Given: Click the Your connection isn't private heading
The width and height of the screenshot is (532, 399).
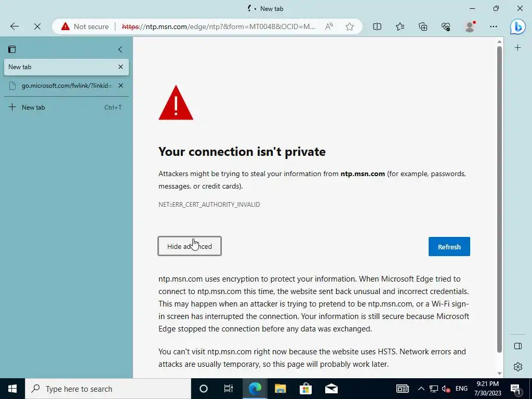Looking at the screenshot, I should coord(242,152).
